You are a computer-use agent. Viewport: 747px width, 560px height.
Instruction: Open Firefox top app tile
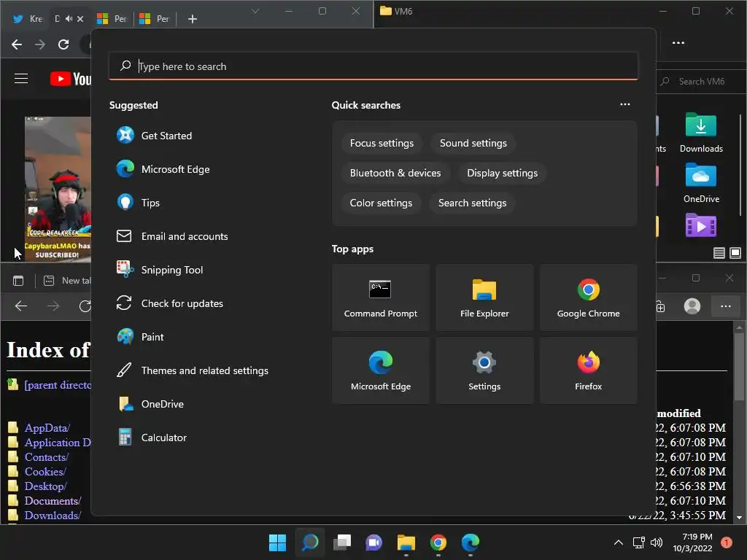tap(589, 370)
